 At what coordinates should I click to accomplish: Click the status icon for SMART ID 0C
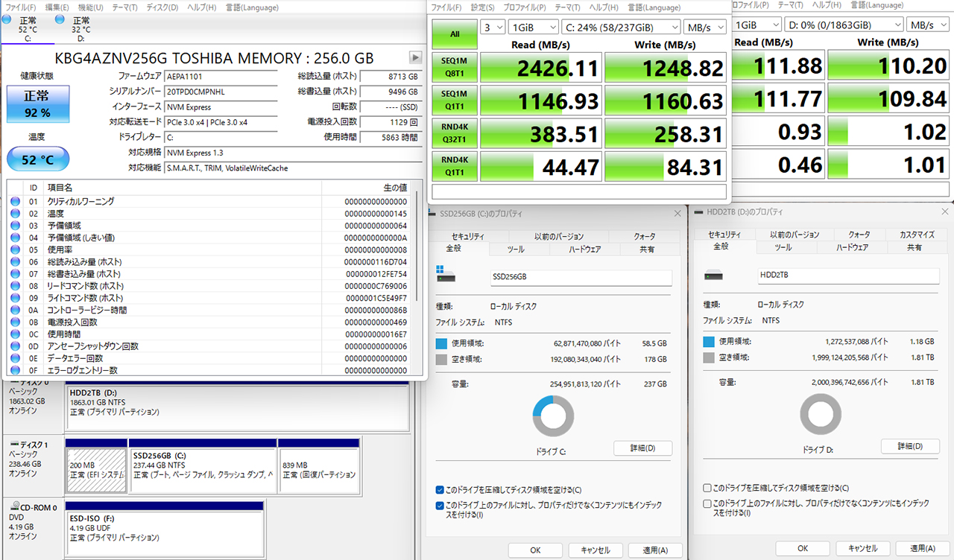16,334
